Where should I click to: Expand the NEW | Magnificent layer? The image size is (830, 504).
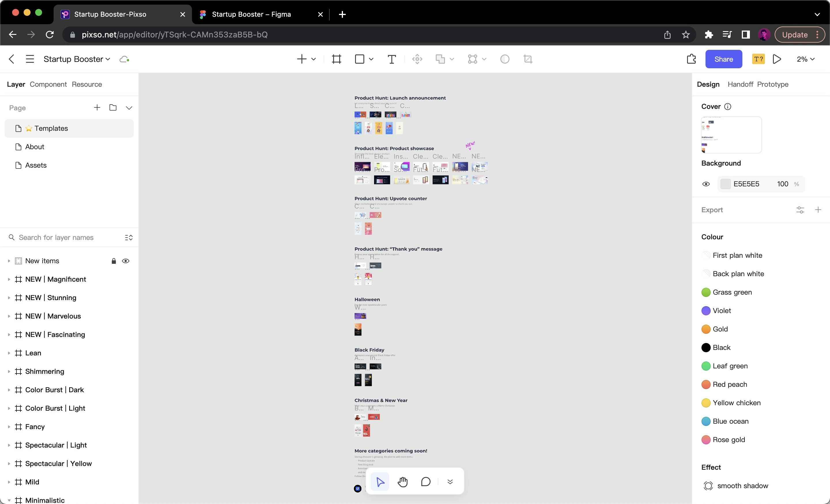tap(9, 279)
